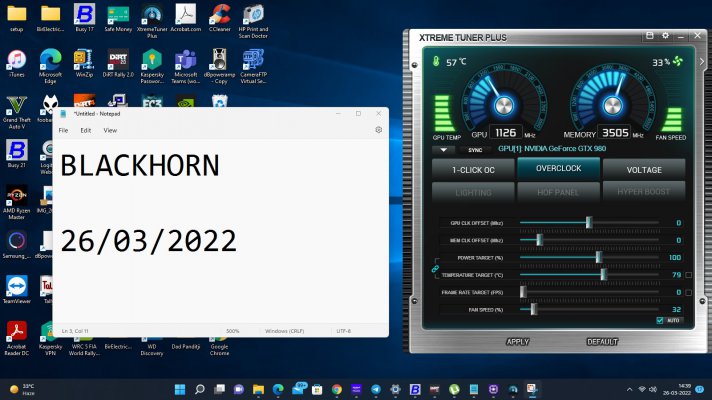Click save profile icon in Xtreme Tuner titlebar

(650, 35)
